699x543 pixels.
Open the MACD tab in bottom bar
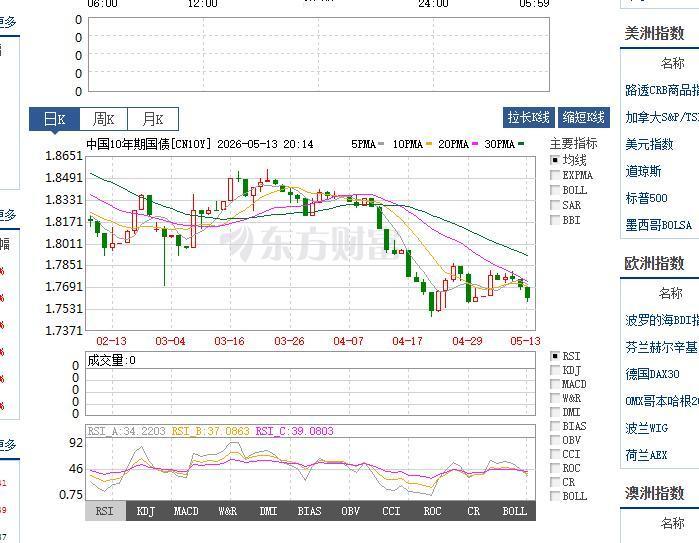coord(186,511)
